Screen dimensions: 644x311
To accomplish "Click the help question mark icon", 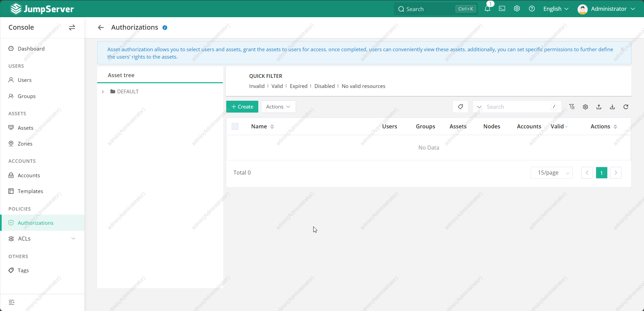I will 532,9.
